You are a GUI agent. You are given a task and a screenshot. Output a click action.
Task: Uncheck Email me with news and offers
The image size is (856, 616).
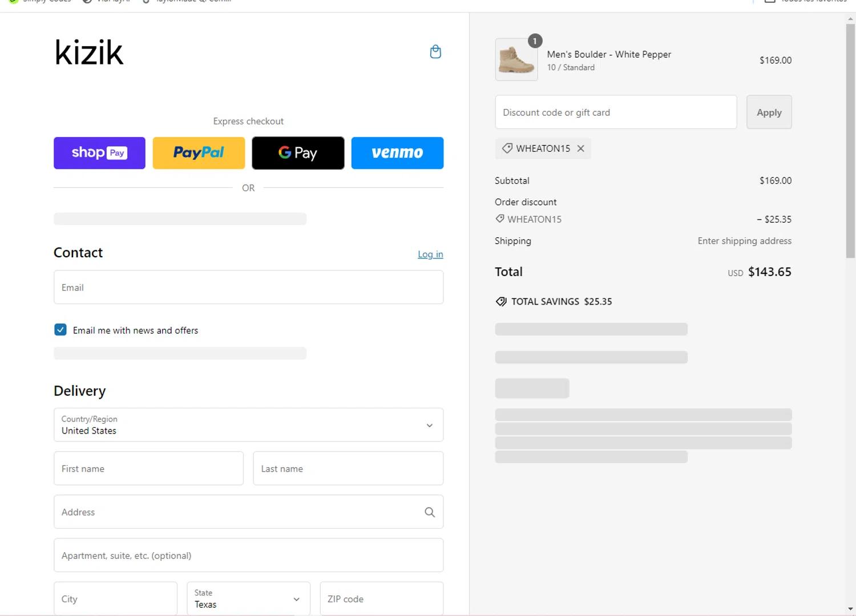[60, 330]
